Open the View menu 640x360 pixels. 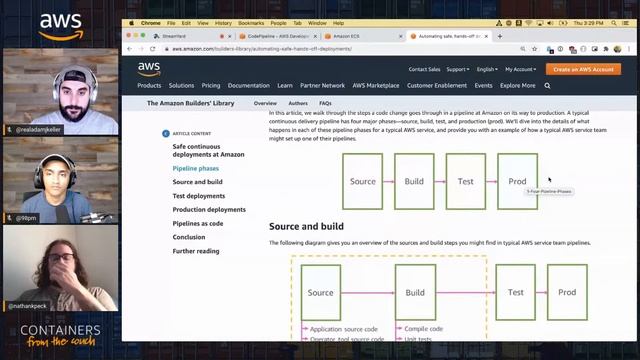coord(203,23)
